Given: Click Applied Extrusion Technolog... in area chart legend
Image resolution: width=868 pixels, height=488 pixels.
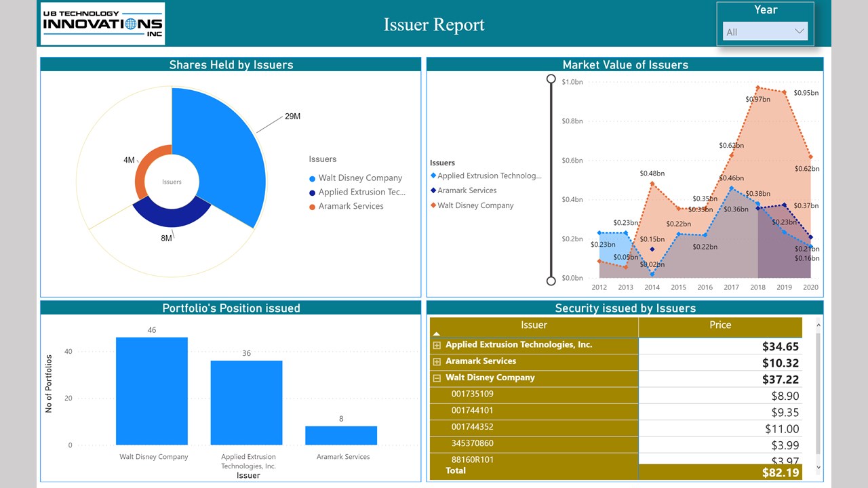Looking at the screenshot, I should (x=488, y=176).
